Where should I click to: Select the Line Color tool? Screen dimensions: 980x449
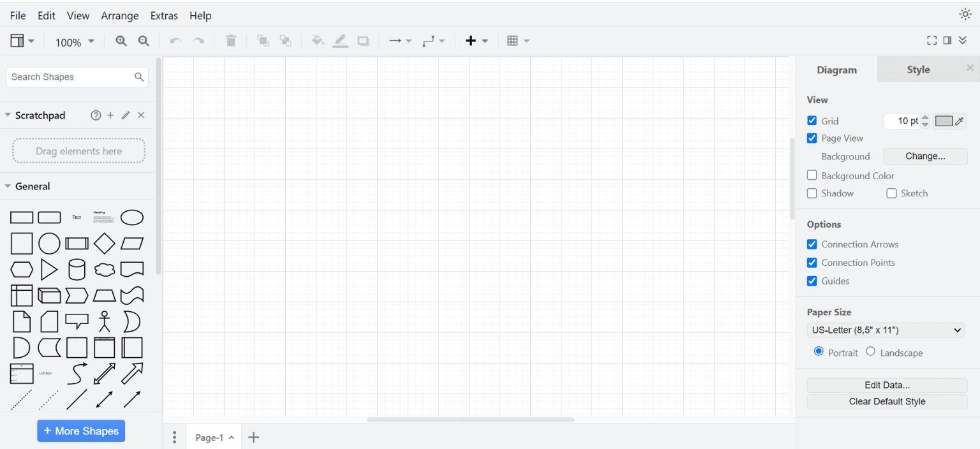(340, 40)
